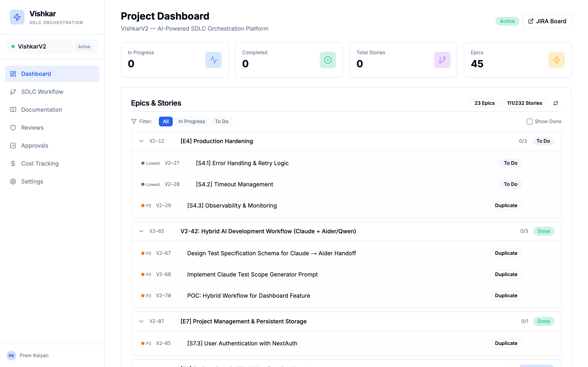Go to Cost Tracking page
This screenshot has width=588, height=367.
click(40, 164)
